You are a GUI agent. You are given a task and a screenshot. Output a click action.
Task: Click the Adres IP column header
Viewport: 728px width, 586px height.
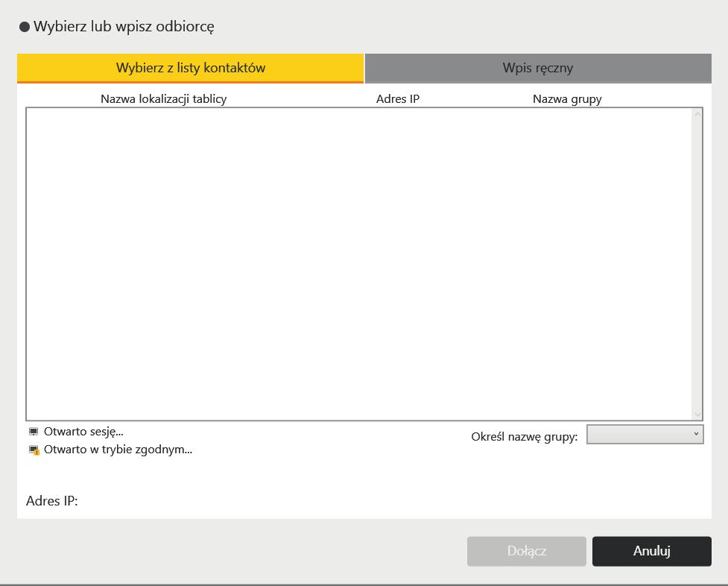398,99
